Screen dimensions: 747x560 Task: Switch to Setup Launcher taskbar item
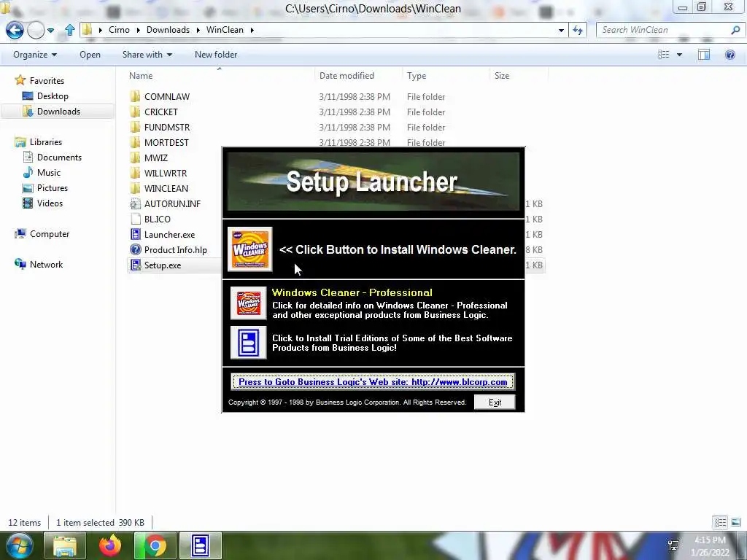pos(201,545)
